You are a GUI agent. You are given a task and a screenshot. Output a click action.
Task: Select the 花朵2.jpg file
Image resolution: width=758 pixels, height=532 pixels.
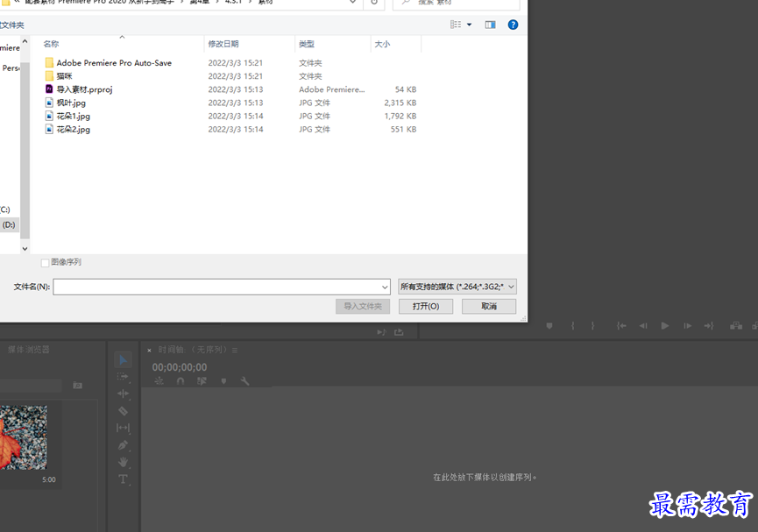[74, 129]
